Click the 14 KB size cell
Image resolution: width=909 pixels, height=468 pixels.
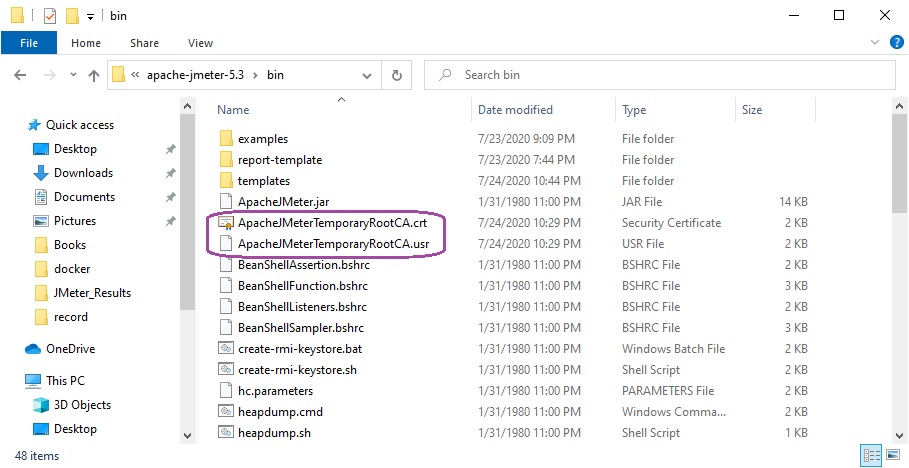tap(793, 202)
